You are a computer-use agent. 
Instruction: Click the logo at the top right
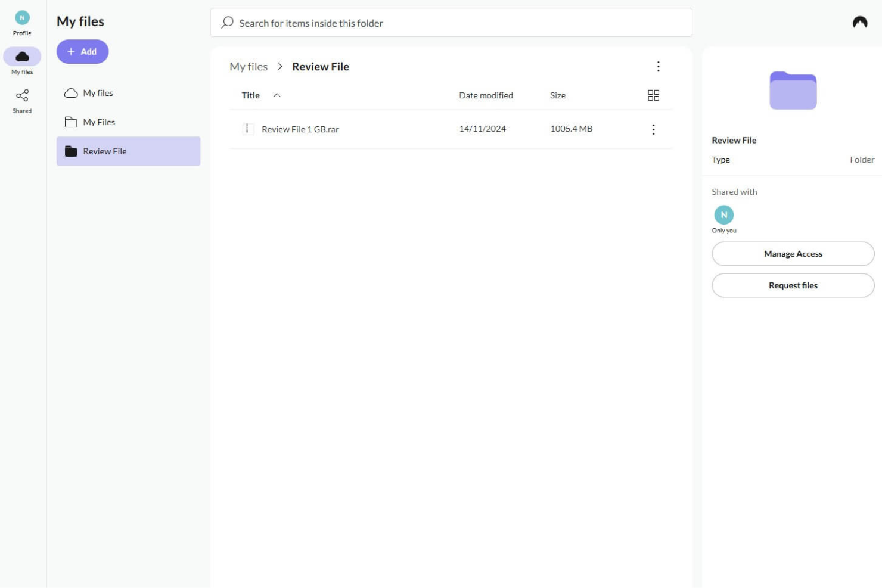(x=859, y=21)
